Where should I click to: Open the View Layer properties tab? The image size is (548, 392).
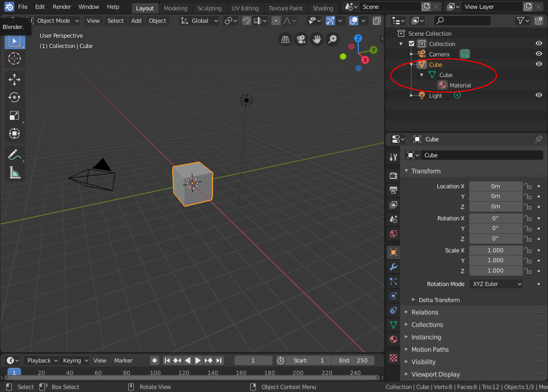click(x=393, y=205)
